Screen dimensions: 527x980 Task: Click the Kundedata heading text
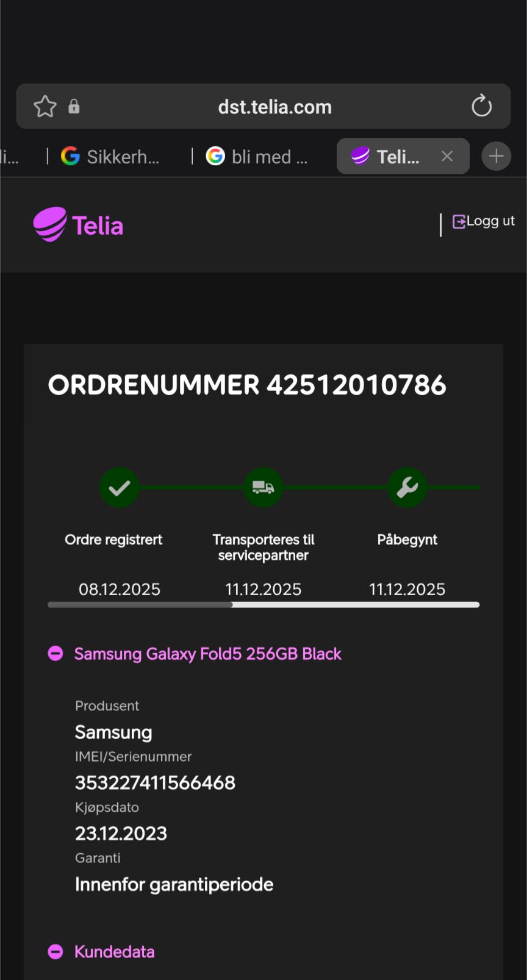114,952
